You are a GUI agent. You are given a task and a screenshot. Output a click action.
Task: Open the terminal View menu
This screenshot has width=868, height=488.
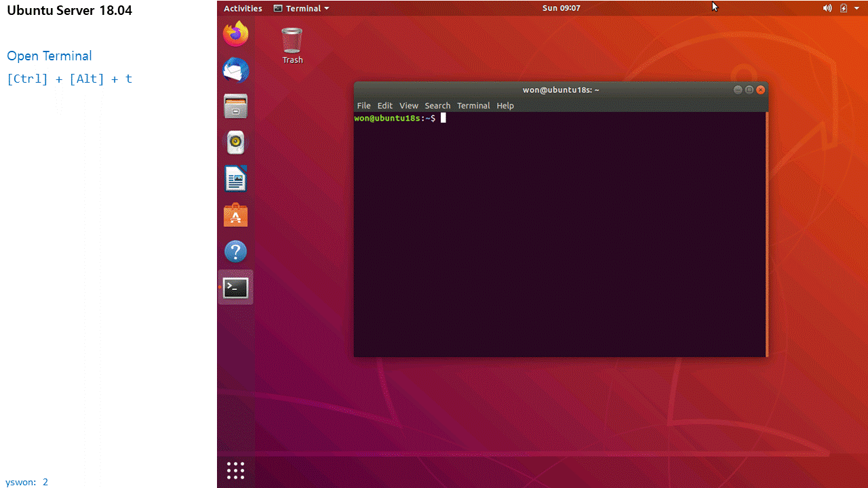tap(409, 106)
